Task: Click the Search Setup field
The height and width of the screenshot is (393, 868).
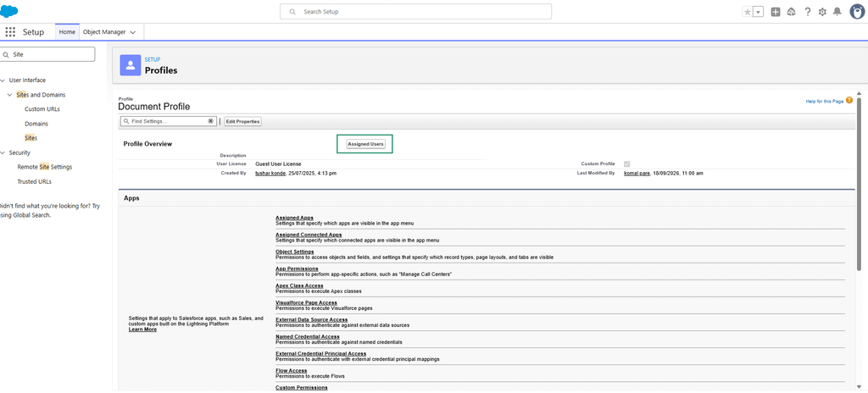Action: point(415,12)
